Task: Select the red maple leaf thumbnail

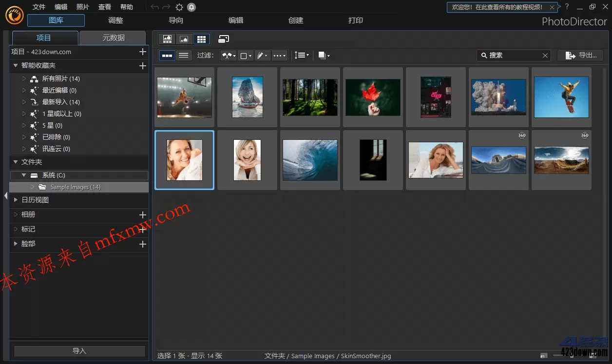Action: pos(373,97)
